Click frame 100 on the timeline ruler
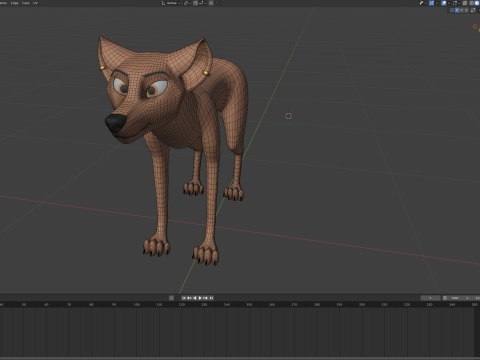 [137, 305]
